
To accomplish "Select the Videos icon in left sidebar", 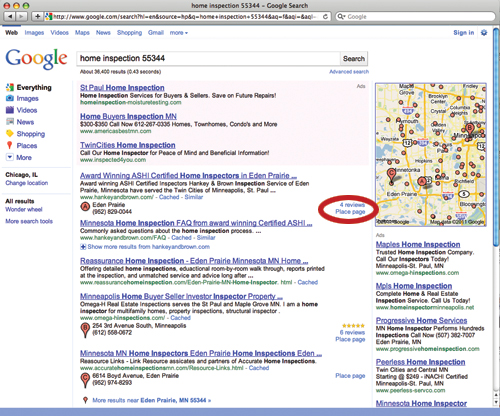I will click(x=10, y=110).
